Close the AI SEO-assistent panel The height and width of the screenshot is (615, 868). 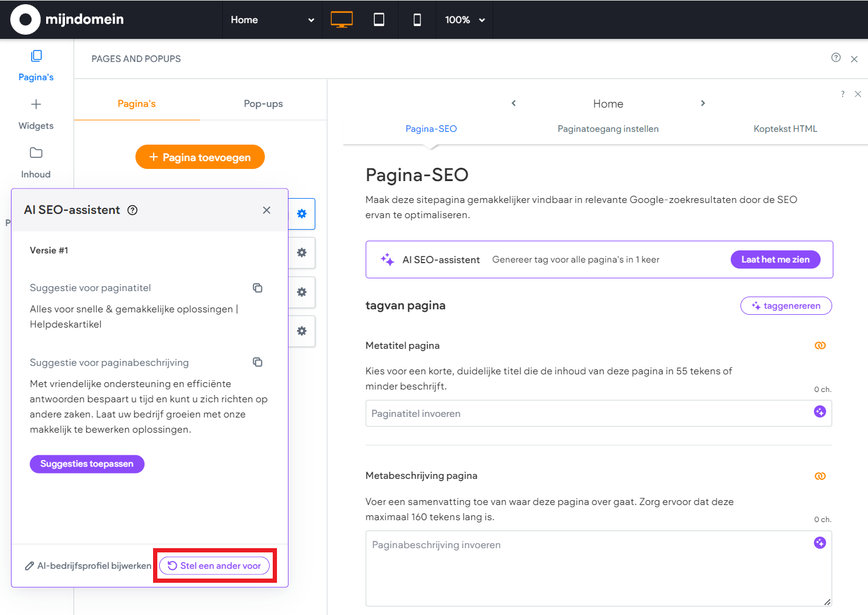pyautogui.click(x=267, y=210)
